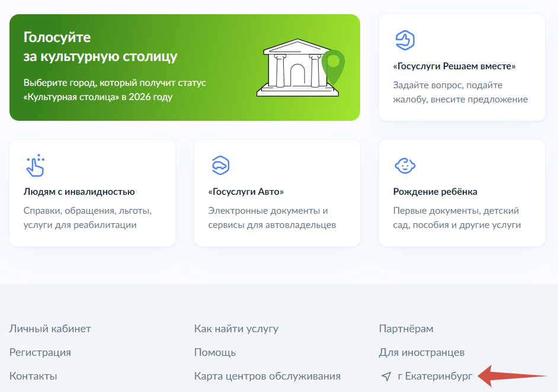
Task: Click the green map pin on the banner
Action: pyautogui.click(x=334, y=65)
